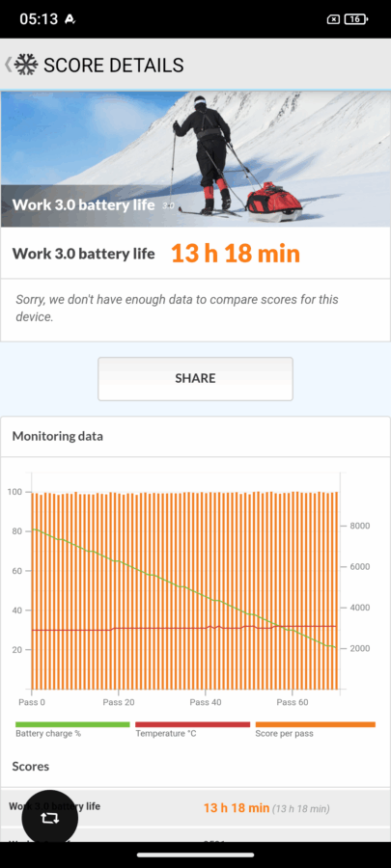Image resolution: width=391 pixels, height=868 pixels.
Task: Tap the notification icon beside the clock
Action: [x=70, y=19]
